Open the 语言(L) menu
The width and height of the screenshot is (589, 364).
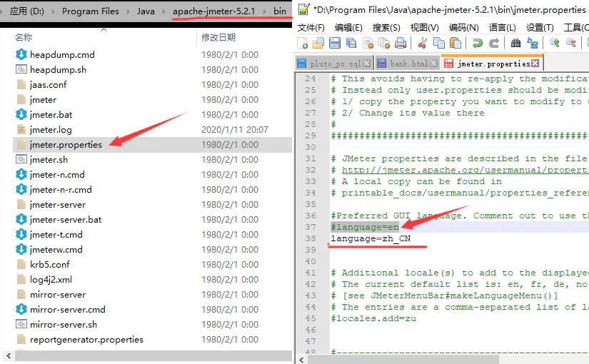coord(502,28)
